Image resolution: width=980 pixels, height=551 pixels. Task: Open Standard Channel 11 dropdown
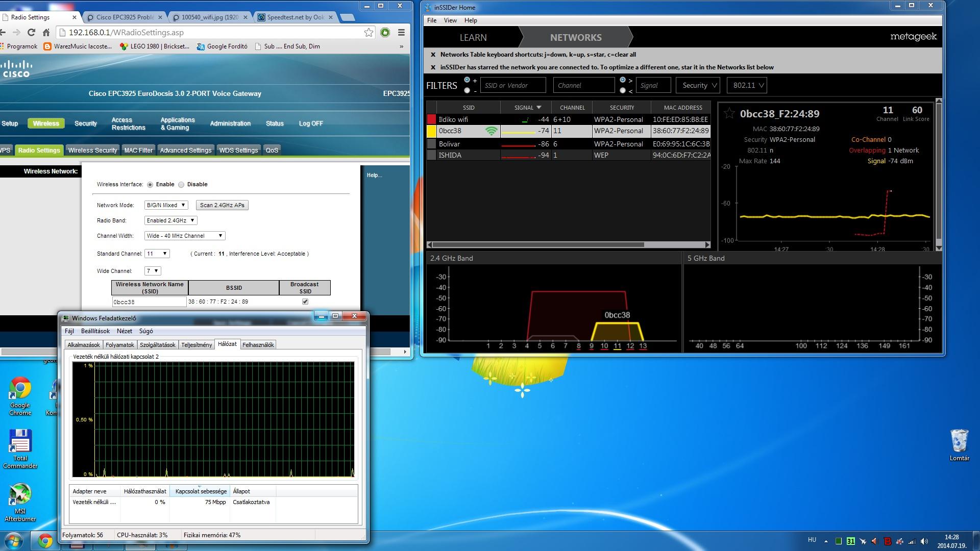tap(157, 254)
